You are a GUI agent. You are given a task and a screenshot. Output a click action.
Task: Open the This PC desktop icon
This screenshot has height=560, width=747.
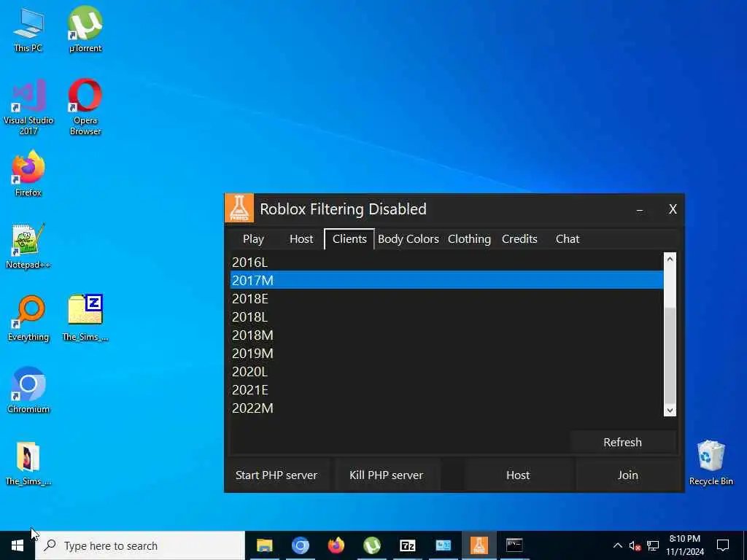(x=28, y=29)
